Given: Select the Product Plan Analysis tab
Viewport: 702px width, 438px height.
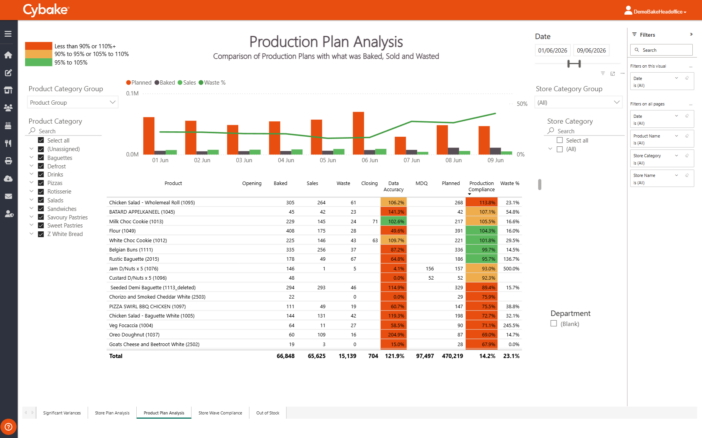Looking at the screenshot, I should (x=164, y=413).
